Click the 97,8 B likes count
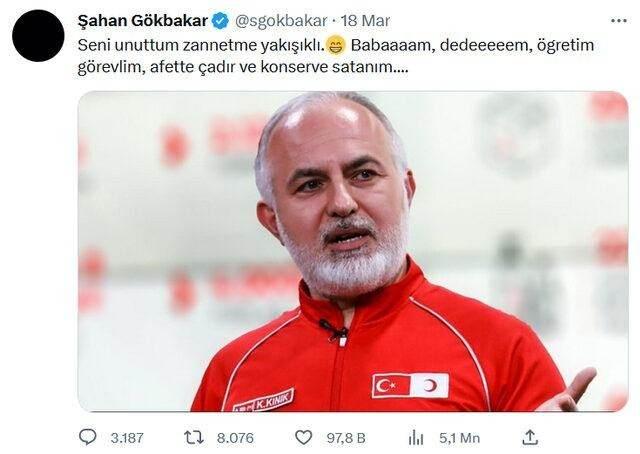 [346, 438]
